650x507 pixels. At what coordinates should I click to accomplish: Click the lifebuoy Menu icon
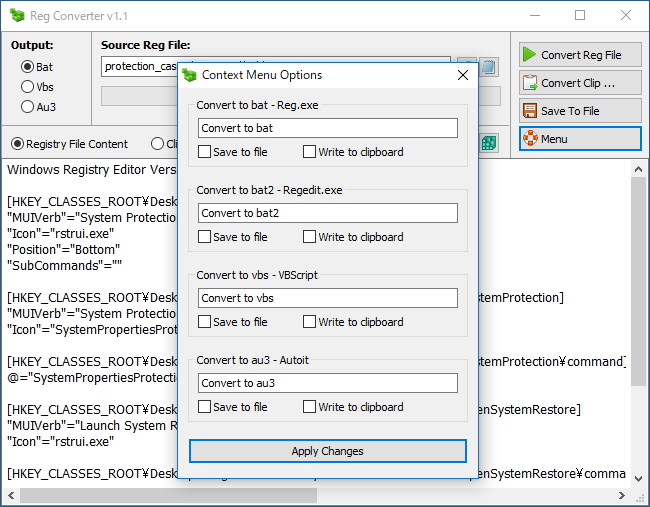click(529, 138)
